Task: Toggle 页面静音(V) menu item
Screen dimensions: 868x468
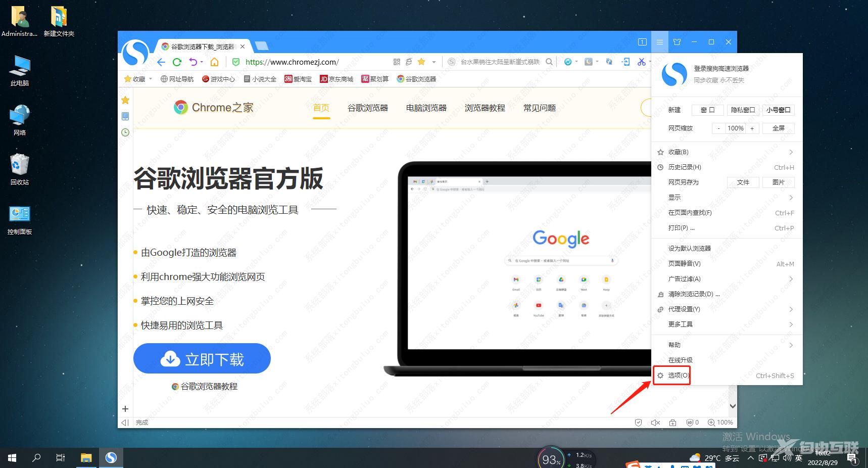Action: [727, 263]
